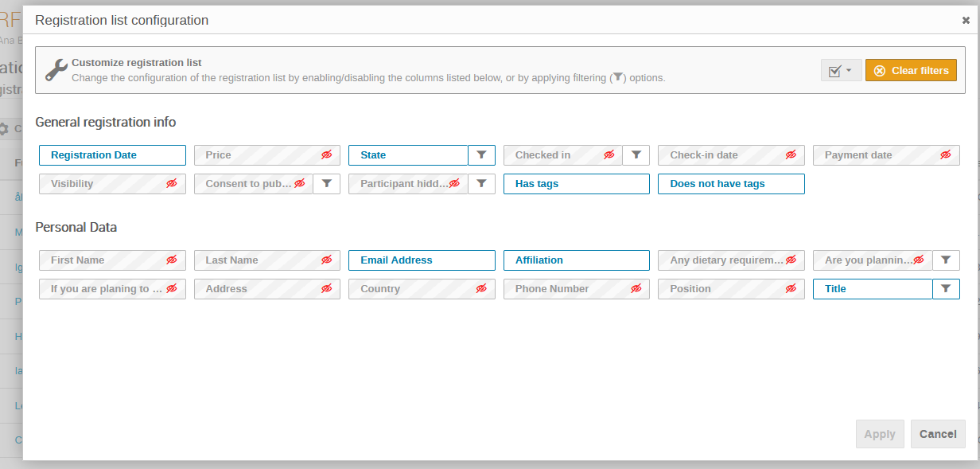This screenshot has width=980, height=469.
Task: Click the hidden-eye icon on Price
Action: (x=327, y=155)
